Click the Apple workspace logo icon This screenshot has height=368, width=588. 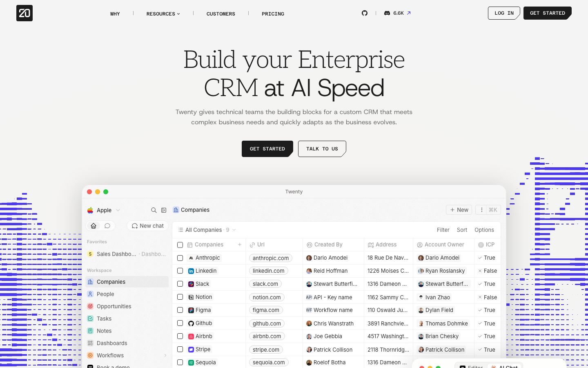(x=90, y=210)
